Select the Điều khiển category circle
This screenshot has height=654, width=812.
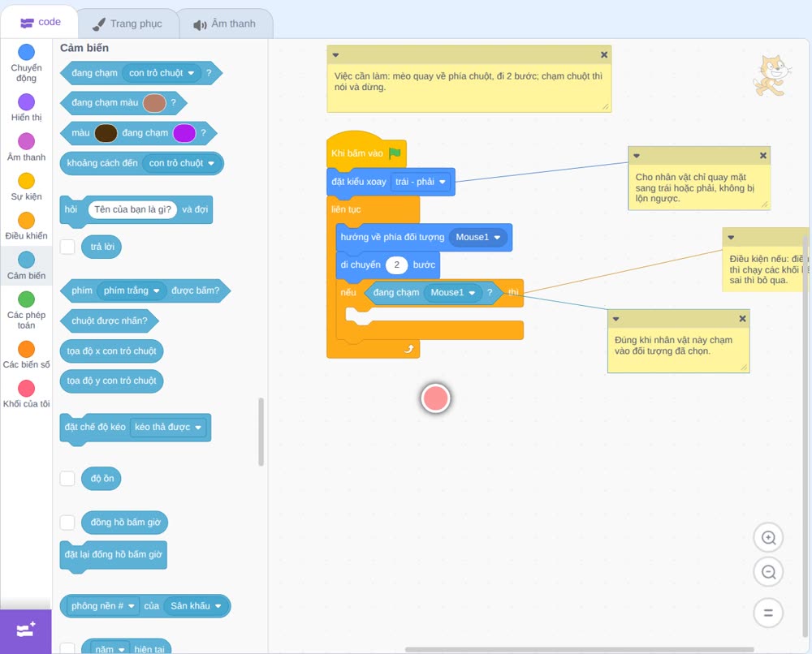(x=27, y=221)
